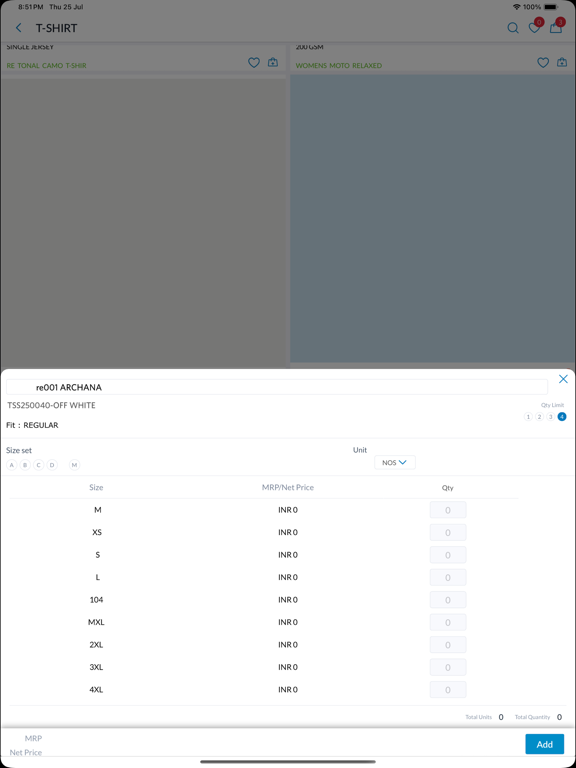Click the Size column header

(x=96, y=487)
